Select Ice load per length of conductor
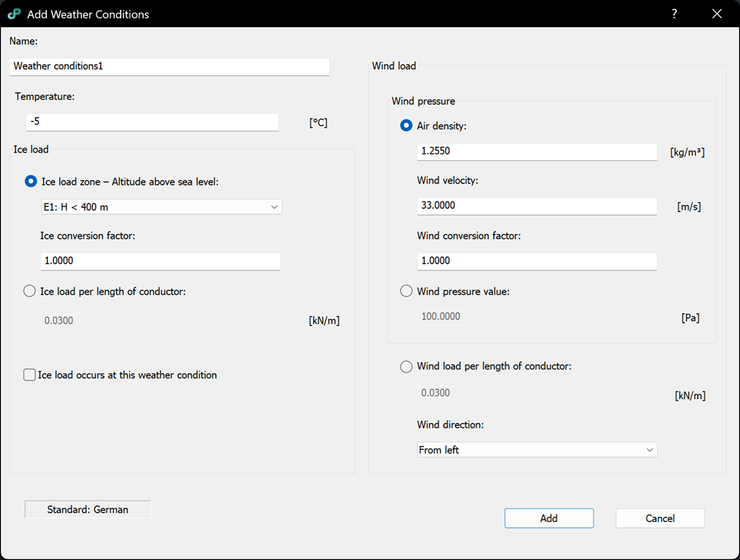 30,291
